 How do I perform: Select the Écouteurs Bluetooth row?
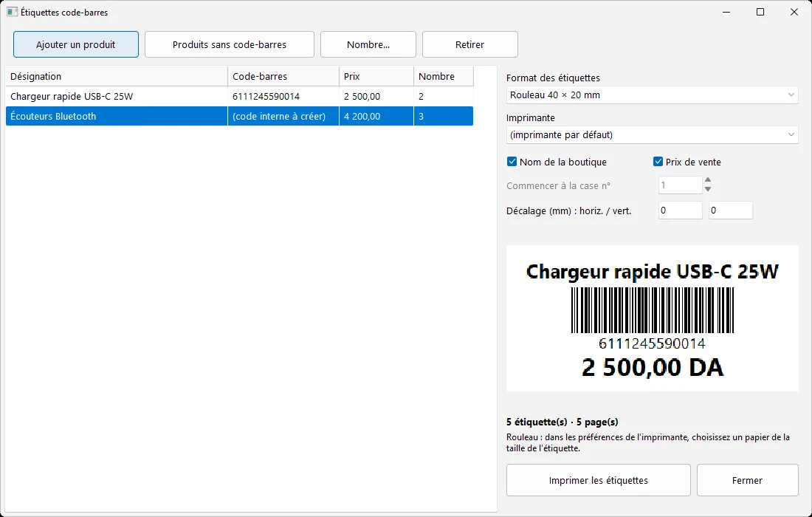coord(239,116)
